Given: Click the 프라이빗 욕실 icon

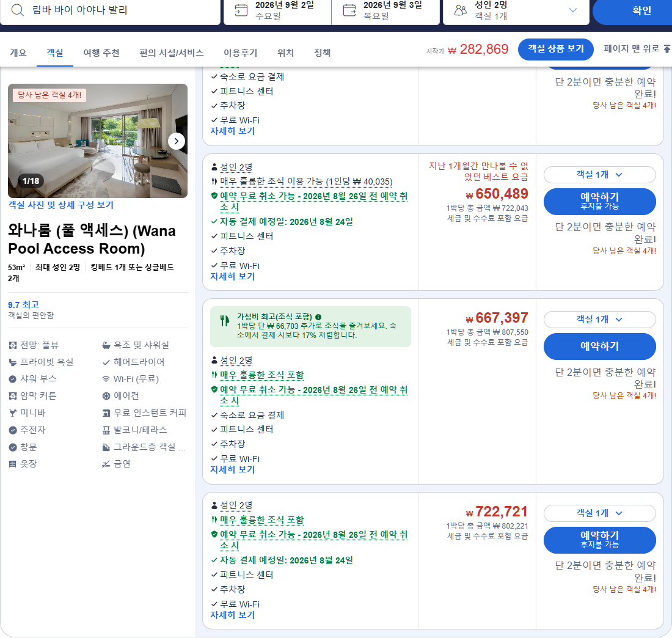Looking at the screenshot, I should pos(13,362).
